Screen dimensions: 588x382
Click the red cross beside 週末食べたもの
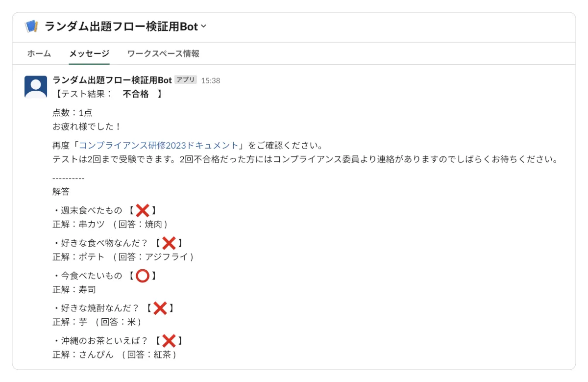[x=143, y=210]
